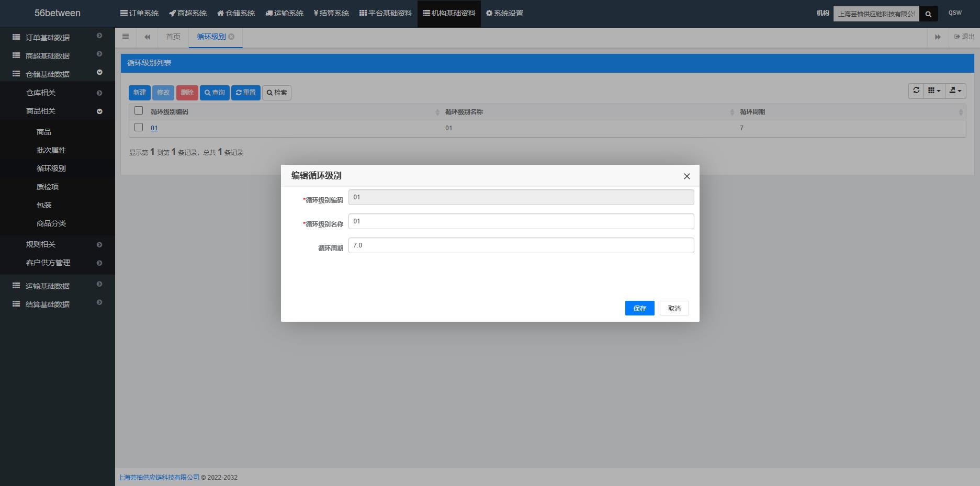Open 平台基础资料 in top navigation
Viewport: 980px width, 486px height.
386,13
